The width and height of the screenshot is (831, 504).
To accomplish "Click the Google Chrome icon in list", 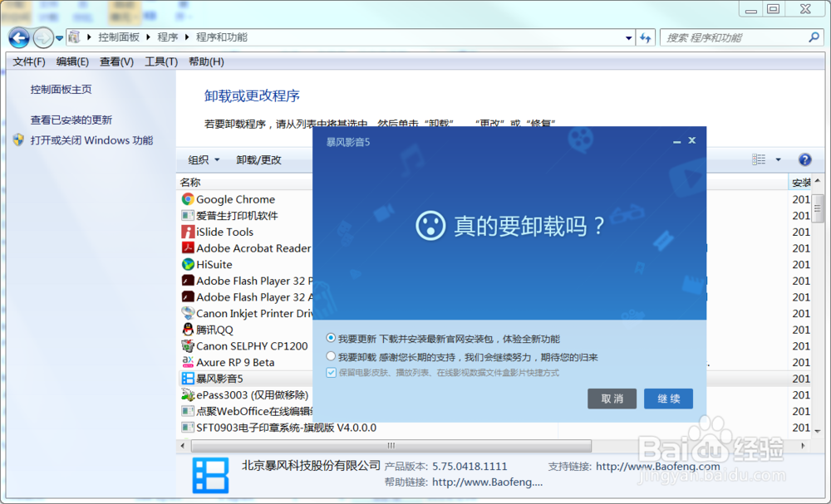I will tap(188, 199).
